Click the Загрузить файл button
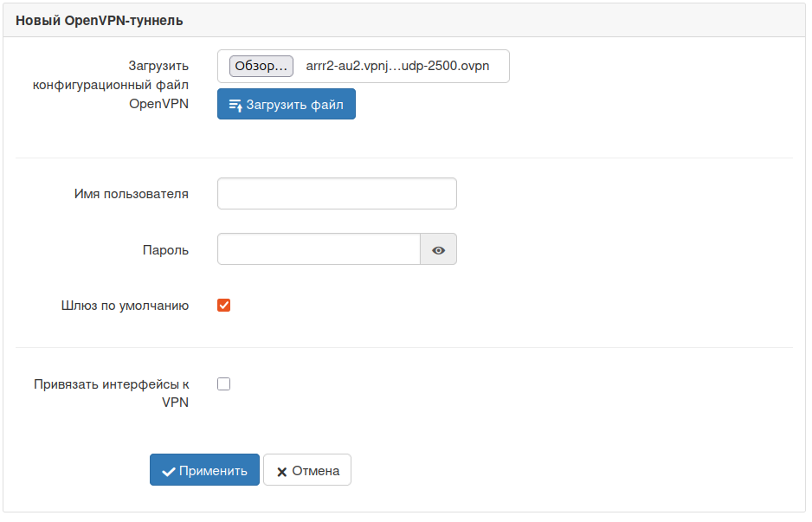The image size is (812, 522). (x=286, y=105)
